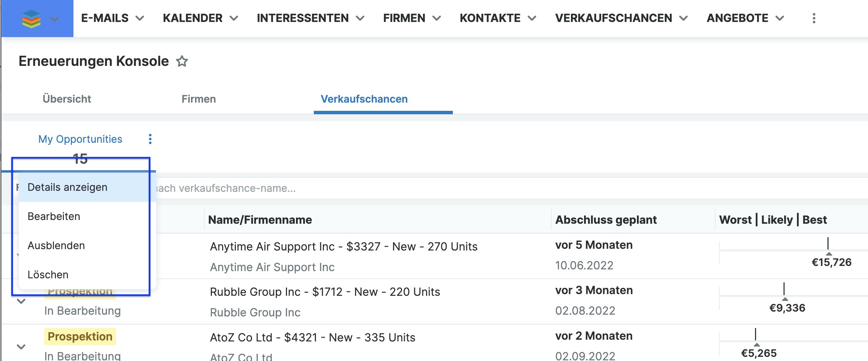The image size is (868, 361).
Task: Switch to the Übersicht tab
Action: click(67, 99)
